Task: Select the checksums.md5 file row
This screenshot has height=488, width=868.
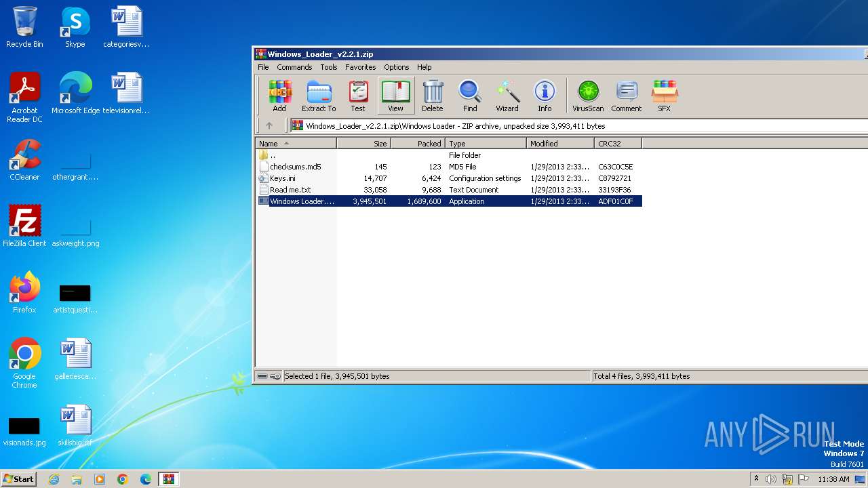Action: tap(449, 167)
